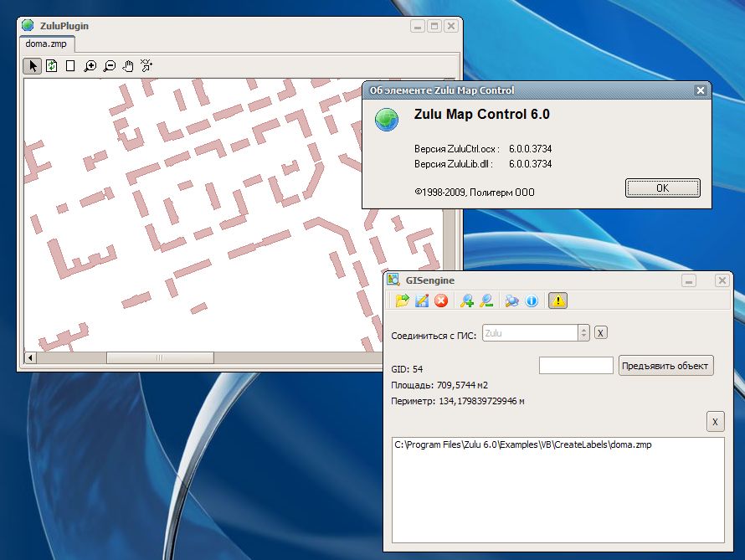
Task: Minimize the GISengine window
Action: tap(689, 280)
